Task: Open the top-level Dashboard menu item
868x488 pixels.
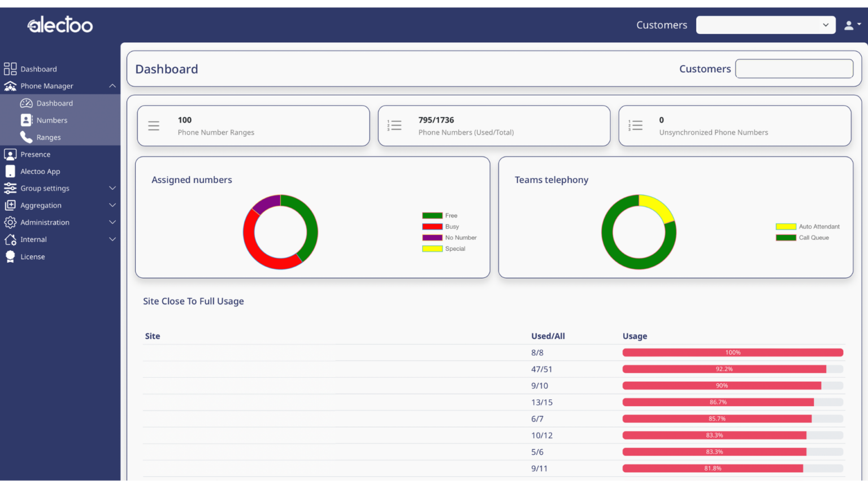Action: (x=38, y=69)
